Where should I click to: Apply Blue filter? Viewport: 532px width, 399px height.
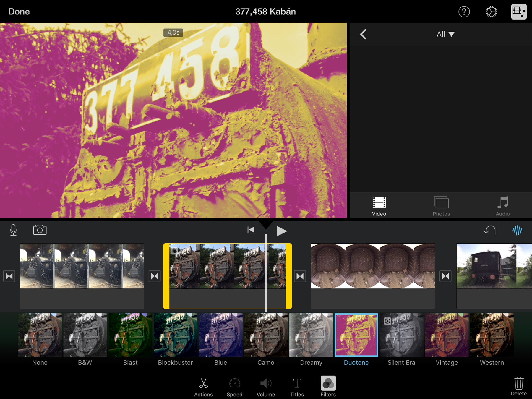click(221, 339)
